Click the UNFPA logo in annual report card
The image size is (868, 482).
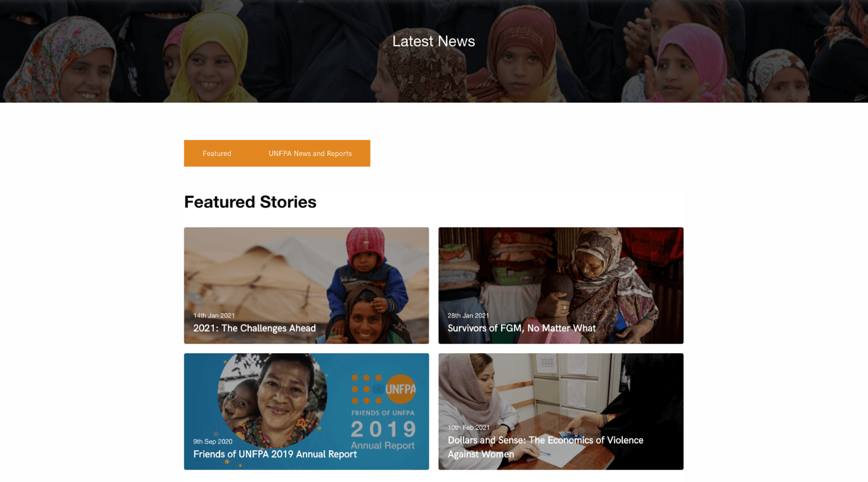pos(401,389)
